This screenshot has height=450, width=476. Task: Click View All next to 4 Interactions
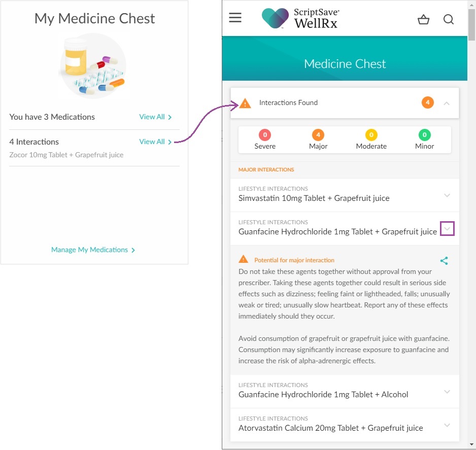tap(155, 142)
